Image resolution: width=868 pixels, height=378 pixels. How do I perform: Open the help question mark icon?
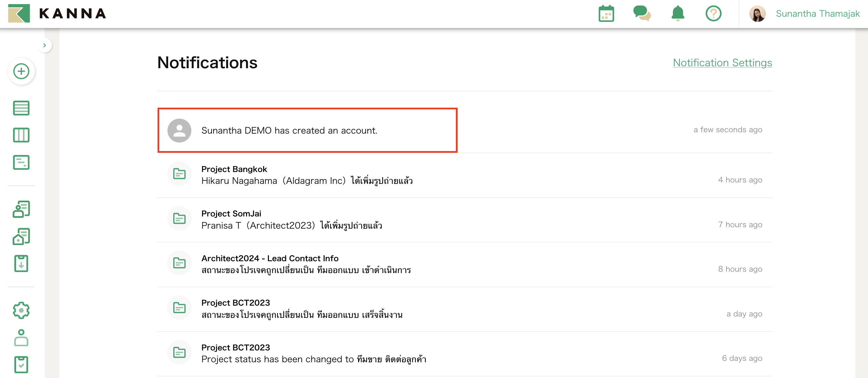(x=713, y=14)
